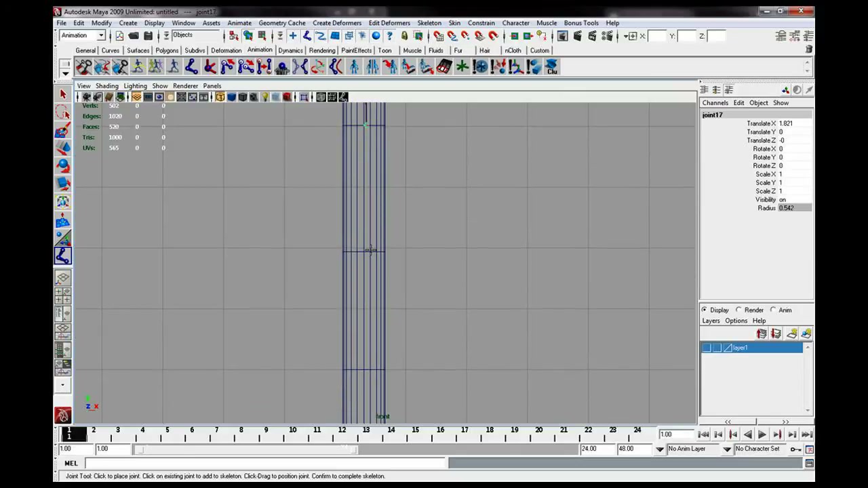Select the Display layer radio button
Image resolution: width=868 pixels, height=488 pixels.
(x=704, y=310)
